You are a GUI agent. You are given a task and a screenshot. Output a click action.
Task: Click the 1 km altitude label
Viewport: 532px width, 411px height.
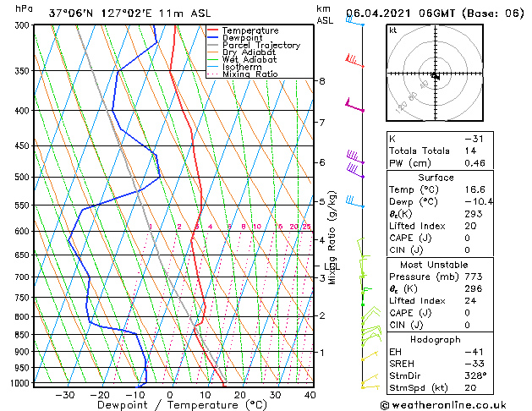pos(322,353)
